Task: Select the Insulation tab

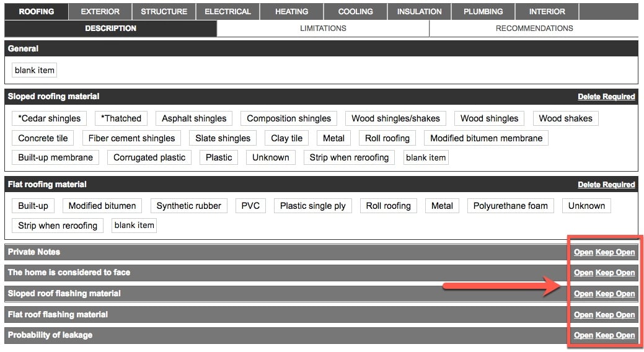Action: coord(419,11)
